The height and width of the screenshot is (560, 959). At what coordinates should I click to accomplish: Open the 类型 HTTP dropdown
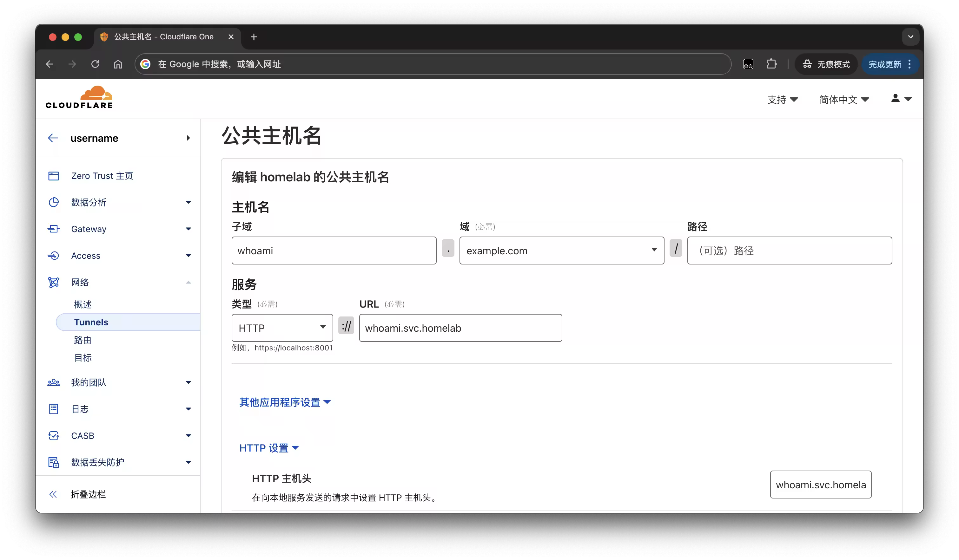coord(282,328)
